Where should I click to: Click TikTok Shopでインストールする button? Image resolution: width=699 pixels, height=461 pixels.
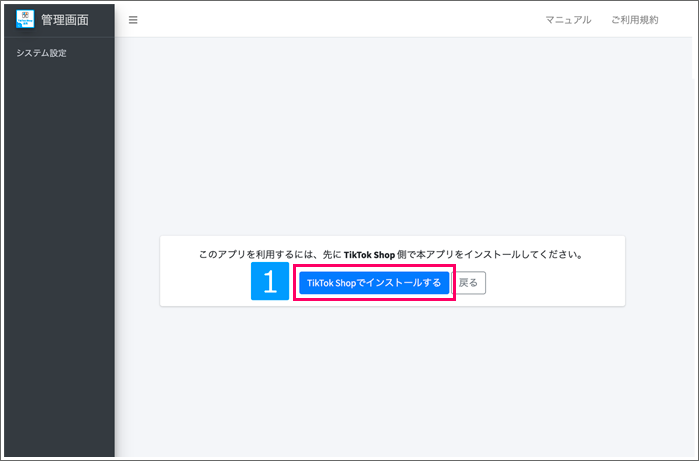[x=374, y=283]
